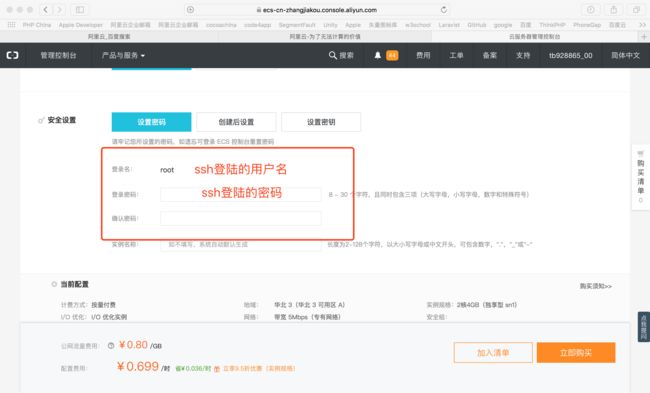Open the 搜索 search magnifier
The height and width of the screenshot is (393, 650).
tap(341, 55)
